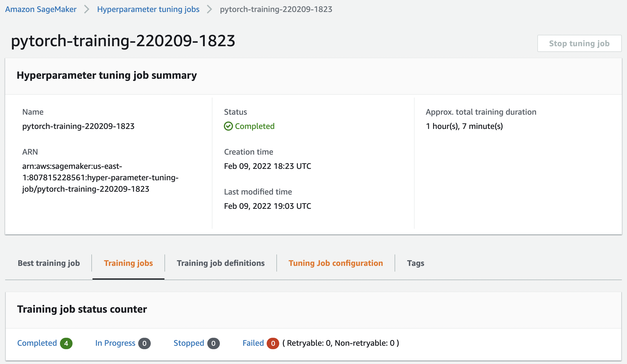The image size is (627, 364).
Task: Switch to the Best training job tab
Action: pos(49,263)
